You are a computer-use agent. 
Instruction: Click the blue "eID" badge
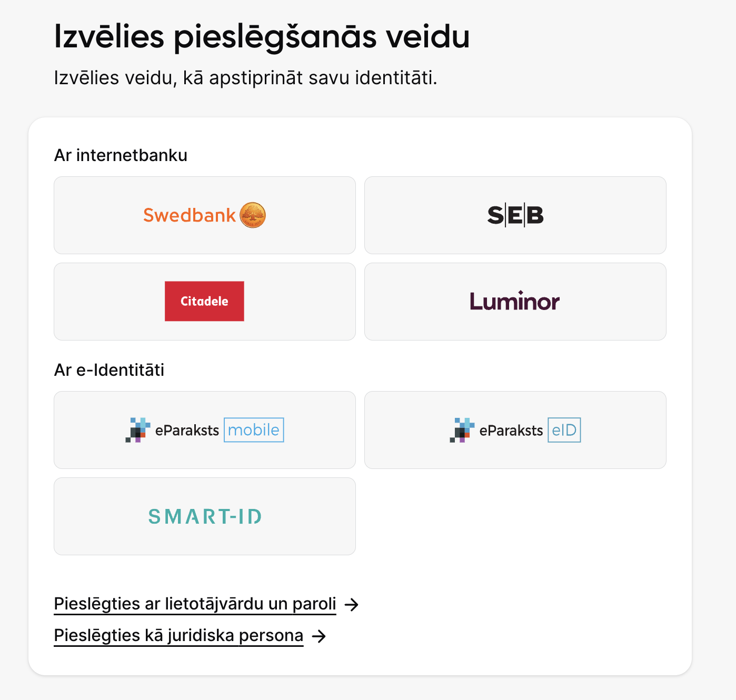(564, 430)
